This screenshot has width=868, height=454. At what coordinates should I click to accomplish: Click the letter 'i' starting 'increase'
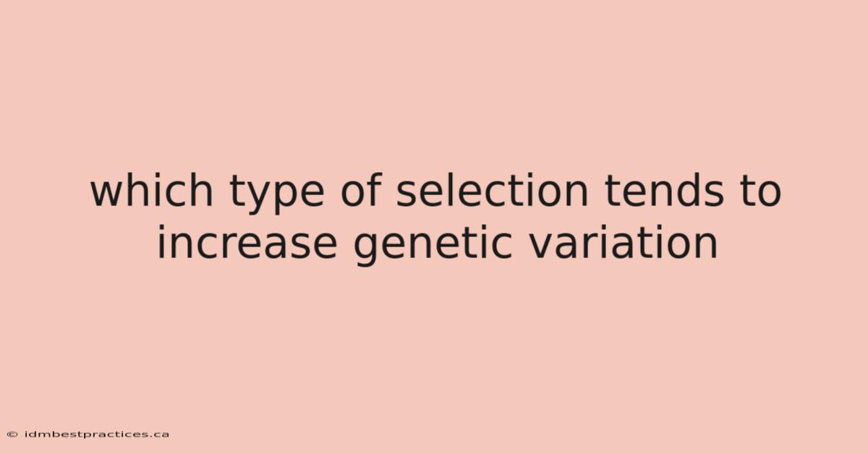161,243
